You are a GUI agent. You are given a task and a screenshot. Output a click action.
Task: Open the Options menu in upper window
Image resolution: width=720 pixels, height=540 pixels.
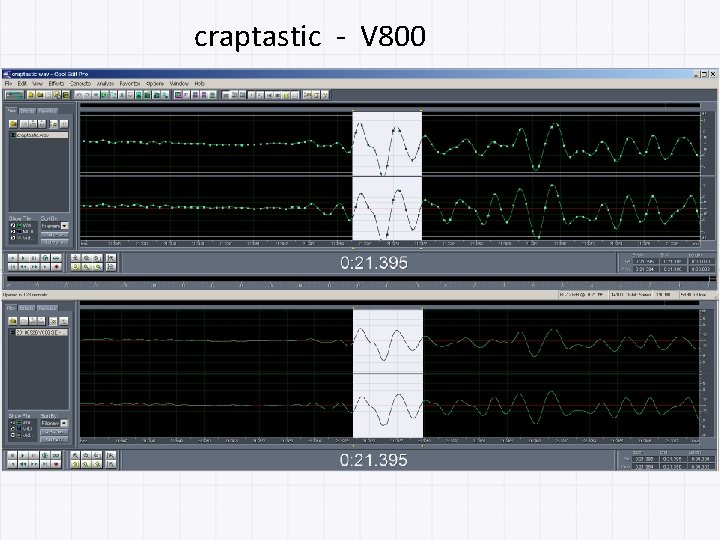tap(155, 84)
